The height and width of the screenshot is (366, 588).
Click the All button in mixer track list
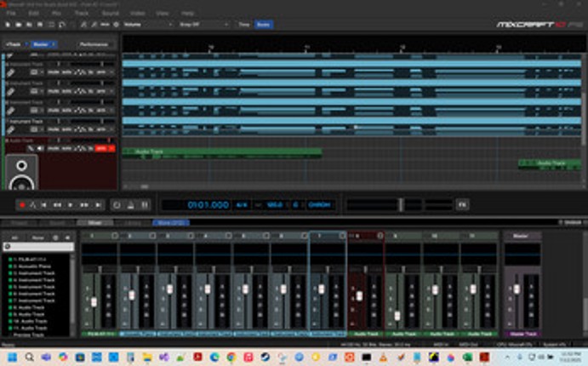coord(14,237)
